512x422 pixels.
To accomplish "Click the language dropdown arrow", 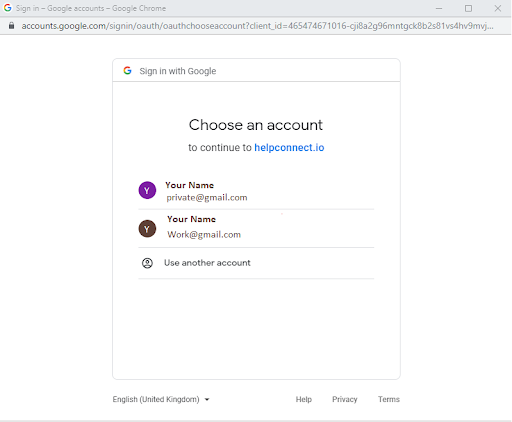I will click(x=207, y=399).
